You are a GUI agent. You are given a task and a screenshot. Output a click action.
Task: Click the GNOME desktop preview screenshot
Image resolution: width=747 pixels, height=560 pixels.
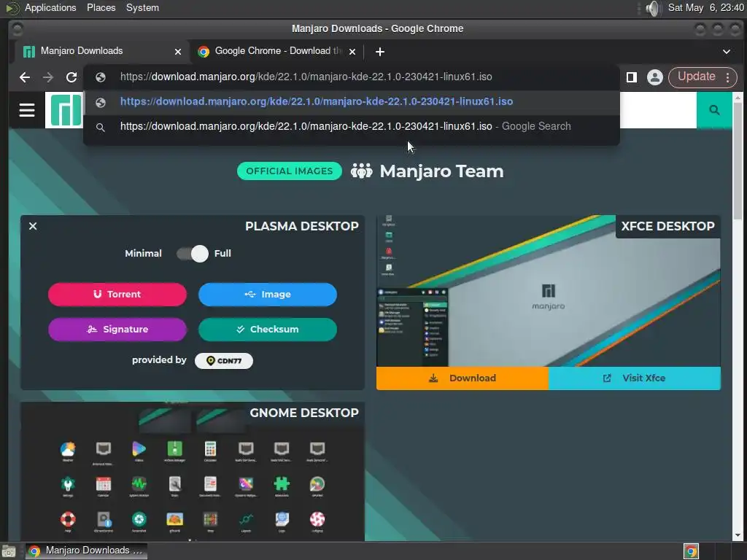[x=193, y=472]
